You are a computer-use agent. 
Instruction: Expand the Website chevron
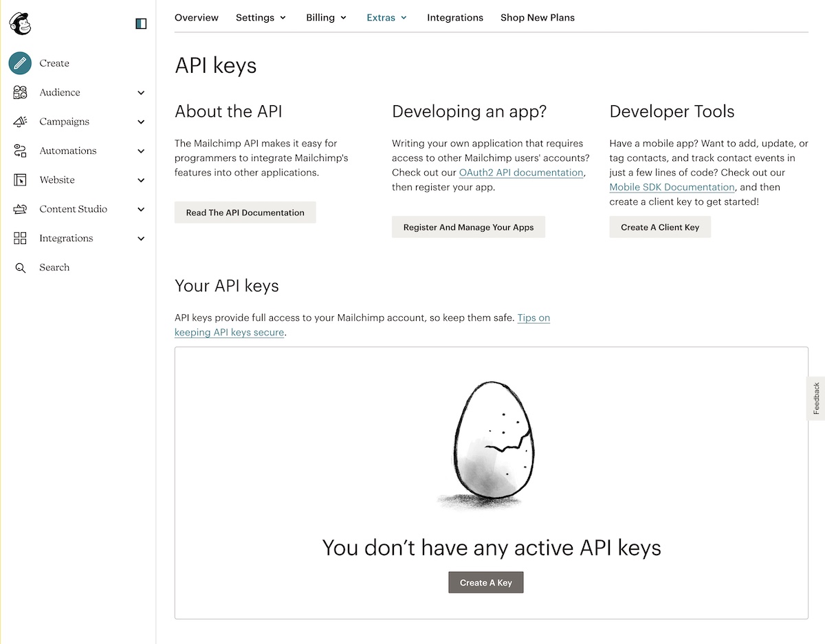tap(141, 180)
